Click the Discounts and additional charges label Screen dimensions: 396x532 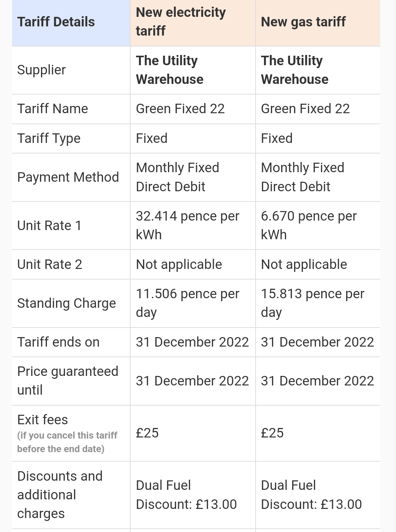tap(60, 495)
